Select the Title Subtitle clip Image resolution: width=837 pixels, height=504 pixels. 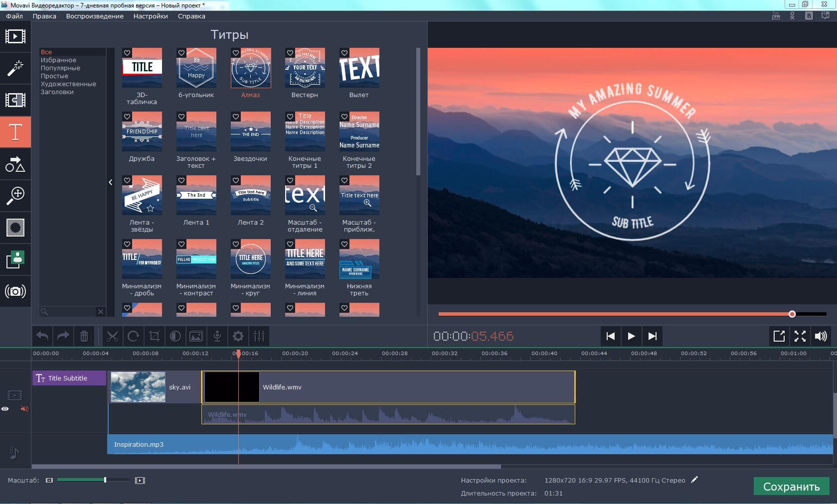69,378
